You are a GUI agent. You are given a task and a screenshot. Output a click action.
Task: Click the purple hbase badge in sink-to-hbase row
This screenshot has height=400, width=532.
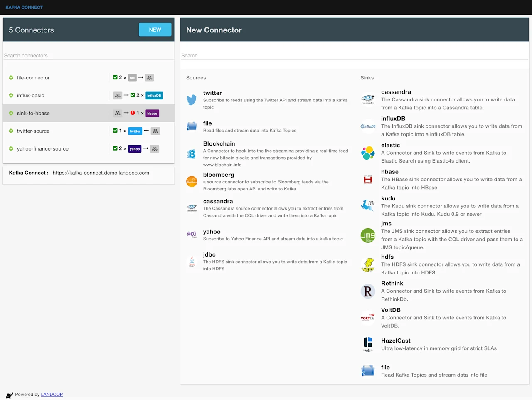pyautogui.click(x=152, y=113)
